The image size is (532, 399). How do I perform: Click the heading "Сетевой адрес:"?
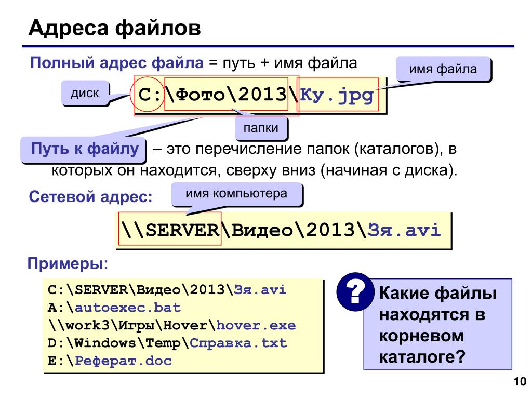(x=90, y=196)
